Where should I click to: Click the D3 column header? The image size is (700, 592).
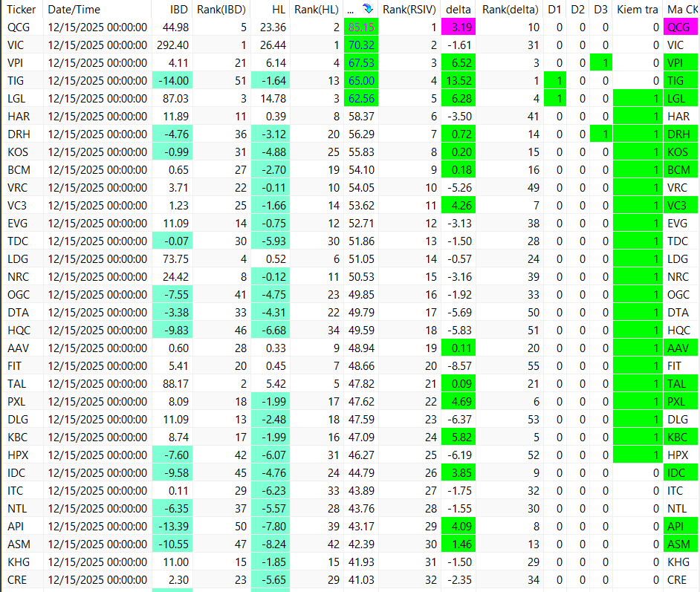[601, 9]
